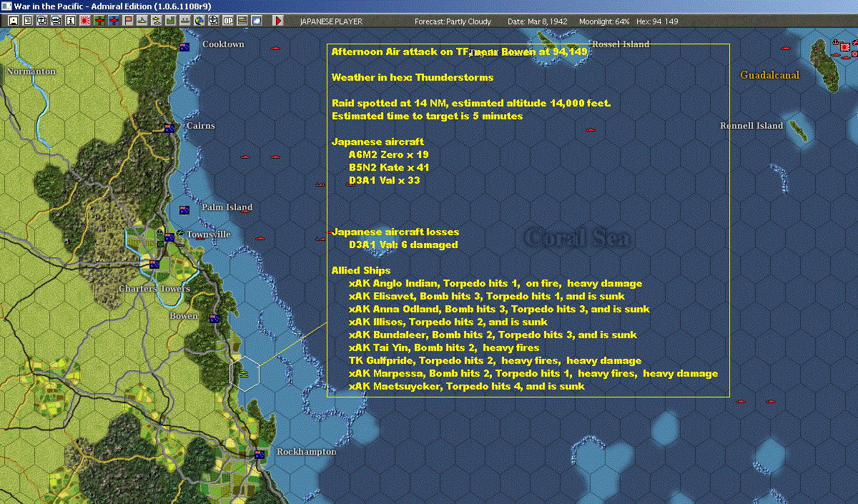858x504 pixels.
Task: Click the TK Gulfpride report line
Action: click(495, 360)
